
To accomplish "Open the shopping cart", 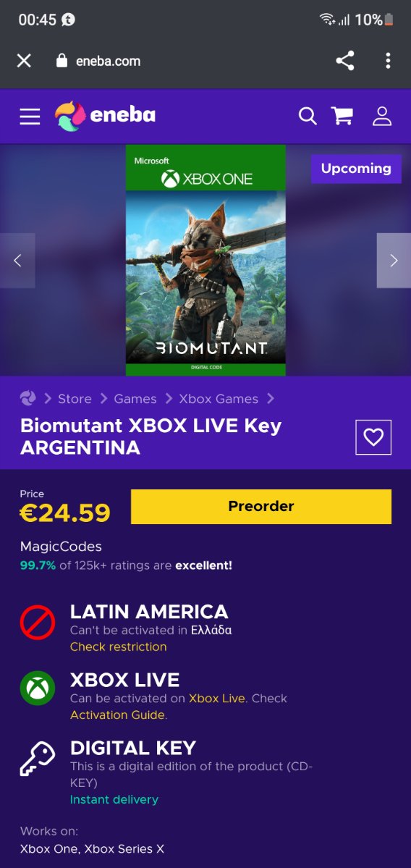I will coord(342,116).
